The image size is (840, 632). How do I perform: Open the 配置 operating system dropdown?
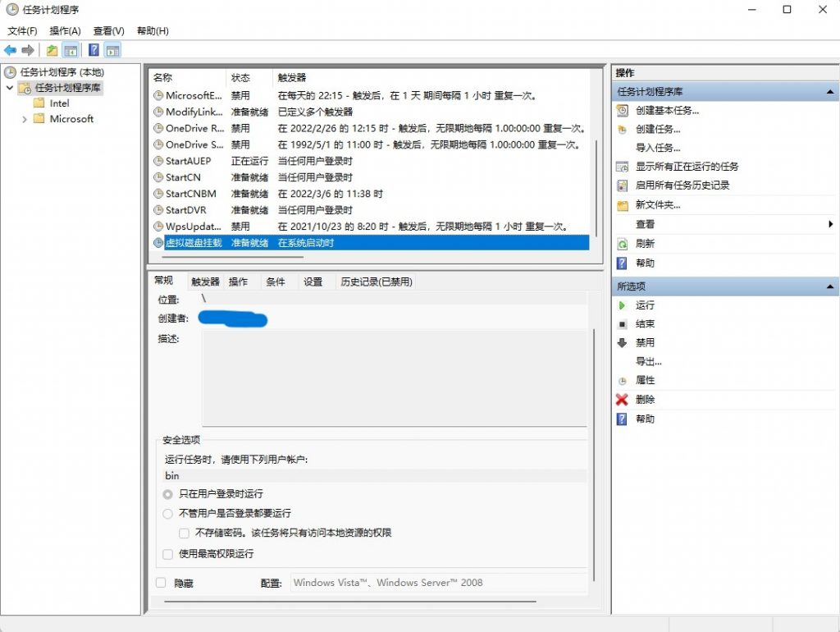point(438,583)
